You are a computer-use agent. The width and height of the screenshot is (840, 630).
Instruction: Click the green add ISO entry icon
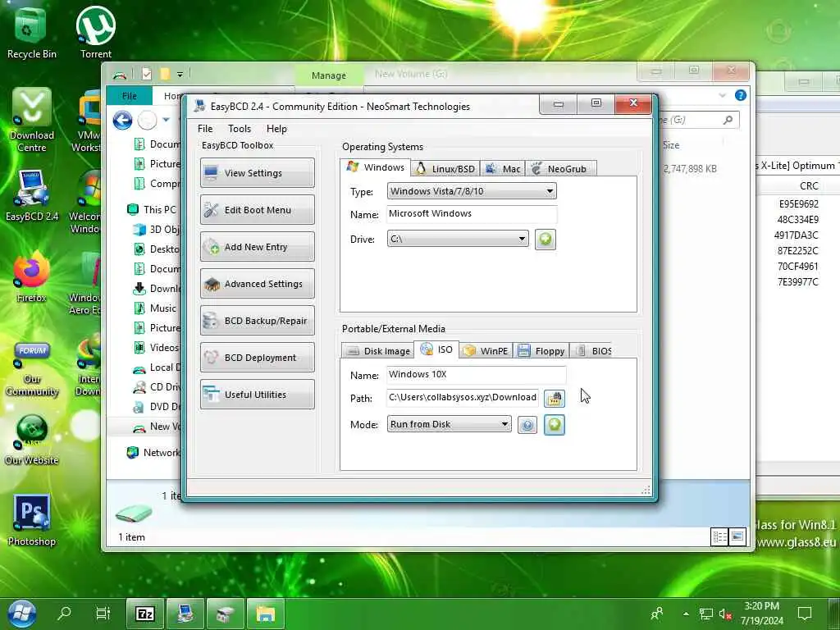click(x=554, y=425)
